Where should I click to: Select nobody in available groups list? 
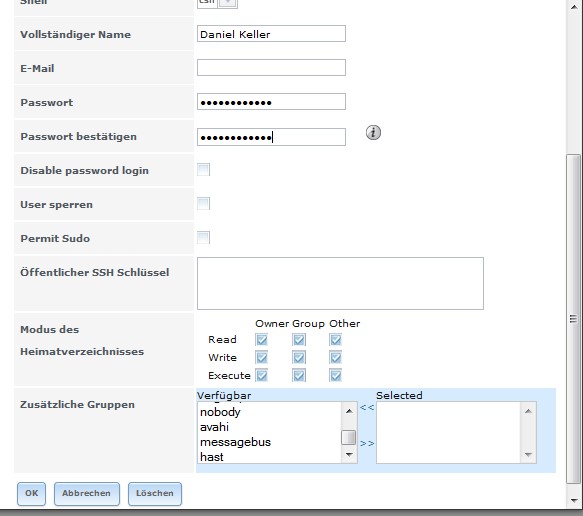point(220,412)
